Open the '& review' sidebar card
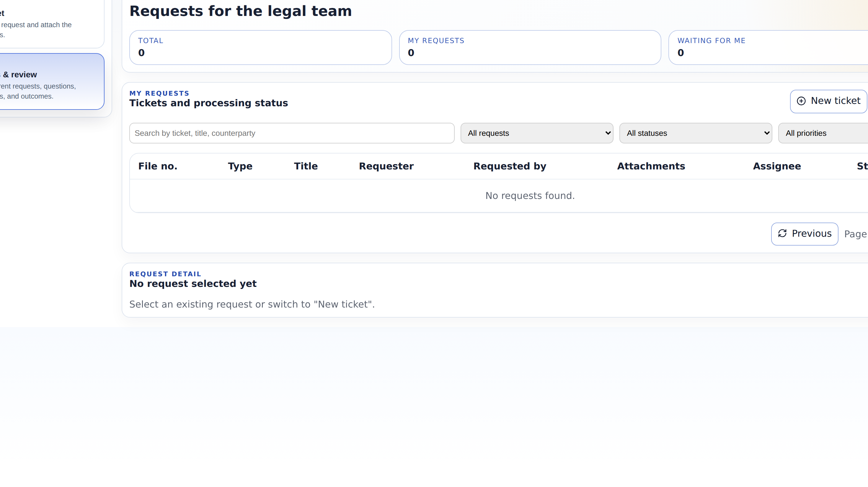 52,81
